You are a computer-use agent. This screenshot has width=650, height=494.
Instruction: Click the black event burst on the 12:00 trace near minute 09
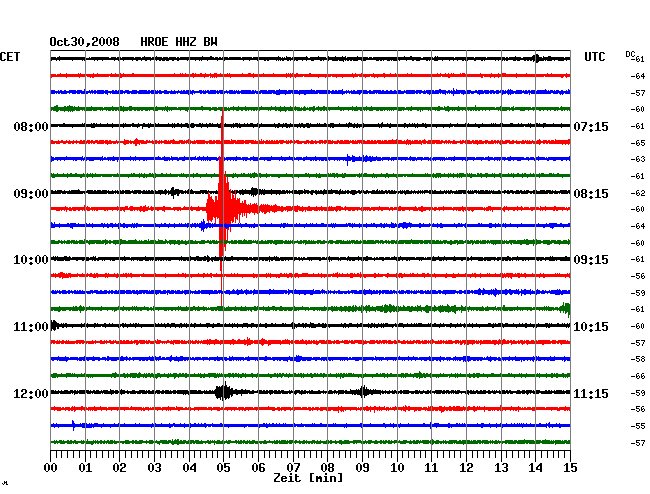tap(364, 392)
